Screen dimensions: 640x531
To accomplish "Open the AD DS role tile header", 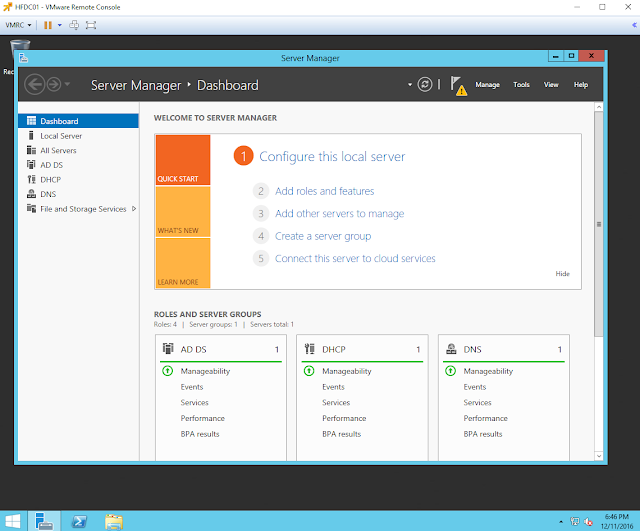I will 221,349.
